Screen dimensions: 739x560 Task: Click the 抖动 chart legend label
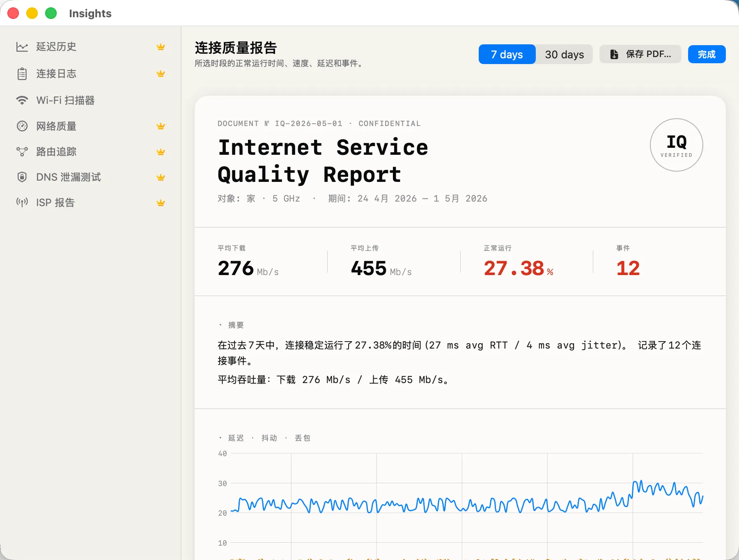tap(269, 438)
